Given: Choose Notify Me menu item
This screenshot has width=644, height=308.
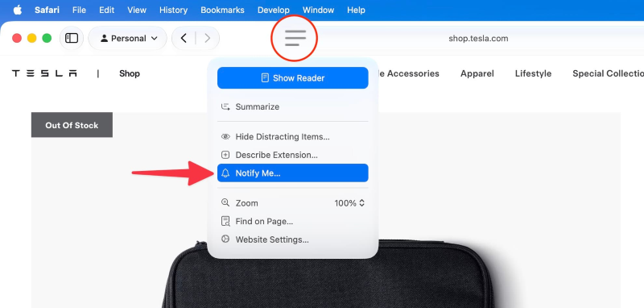Looking at the screenshot, I should click(x=293, y=173).
